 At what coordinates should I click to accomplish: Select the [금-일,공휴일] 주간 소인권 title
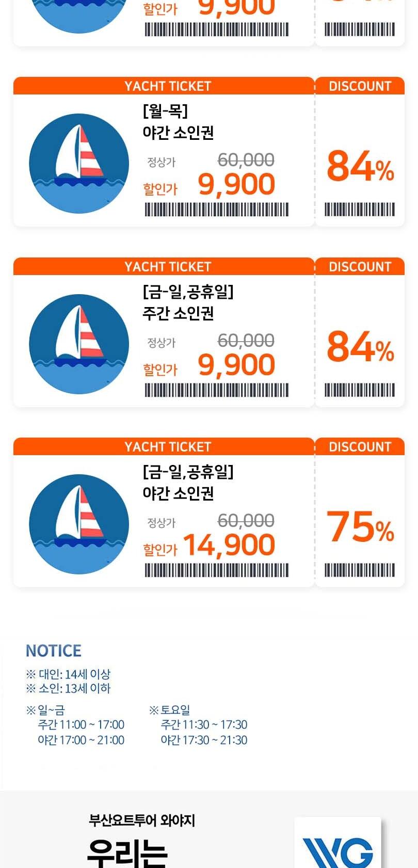click(x=188, y=302)
